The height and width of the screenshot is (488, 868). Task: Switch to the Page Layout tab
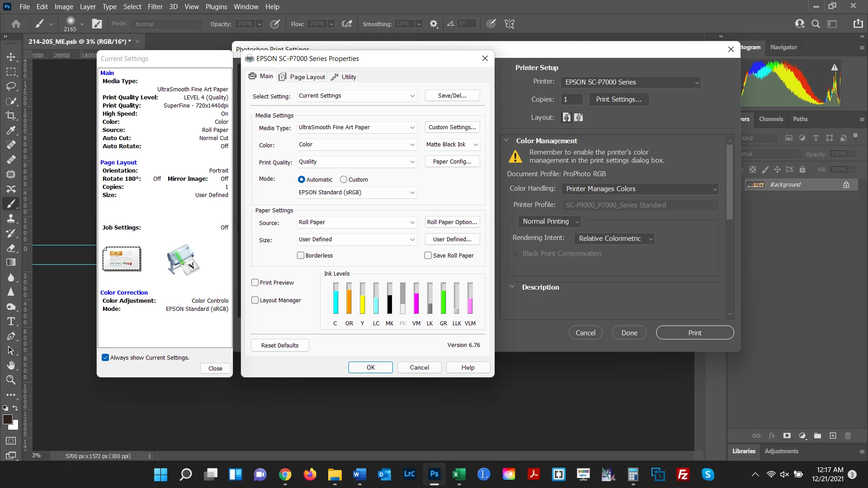(x=302, y=77)
